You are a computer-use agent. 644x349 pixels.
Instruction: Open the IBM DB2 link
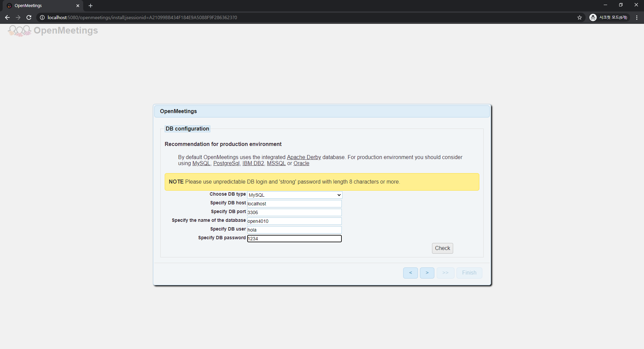(253, 163)
